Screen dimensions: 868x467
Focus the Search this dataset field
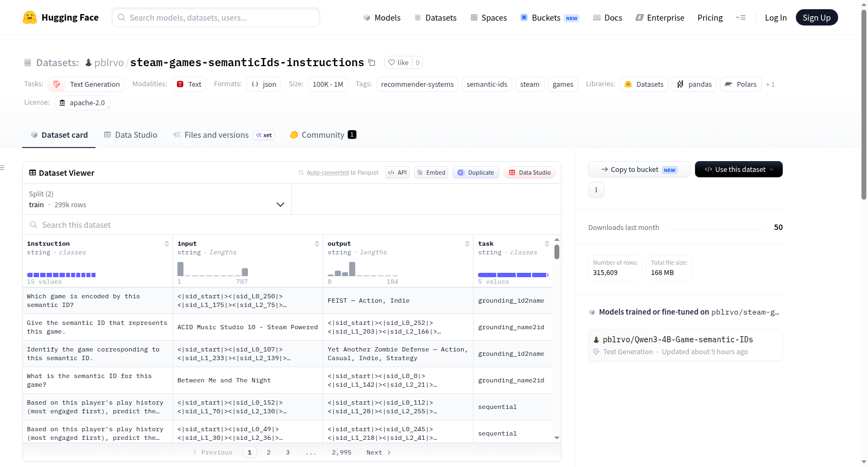click(292, 225)
